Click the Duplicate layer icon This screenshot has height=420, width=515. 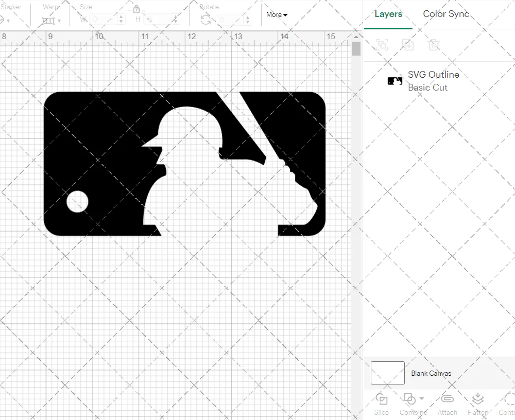point(408,45)
